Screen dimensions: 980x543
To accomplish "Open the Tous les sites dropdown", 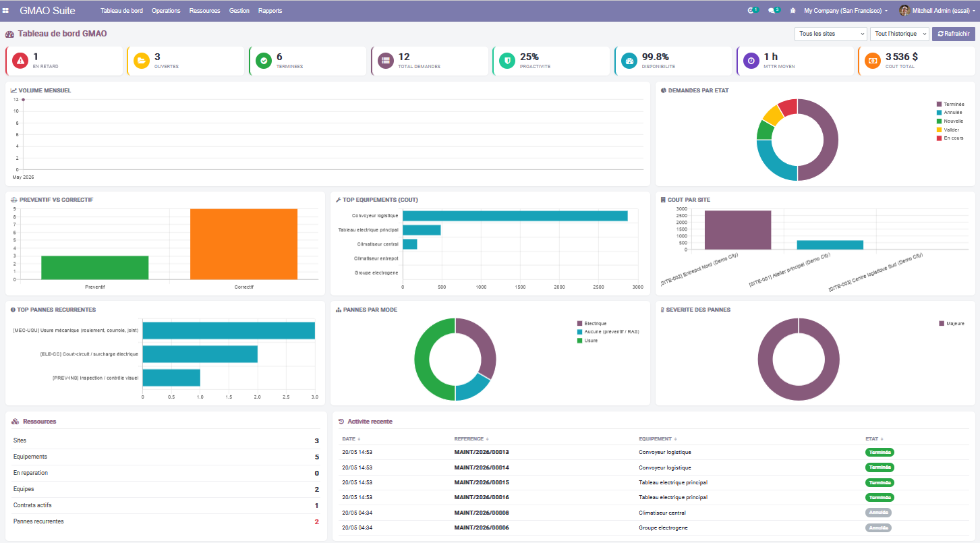I will [831, 34].
